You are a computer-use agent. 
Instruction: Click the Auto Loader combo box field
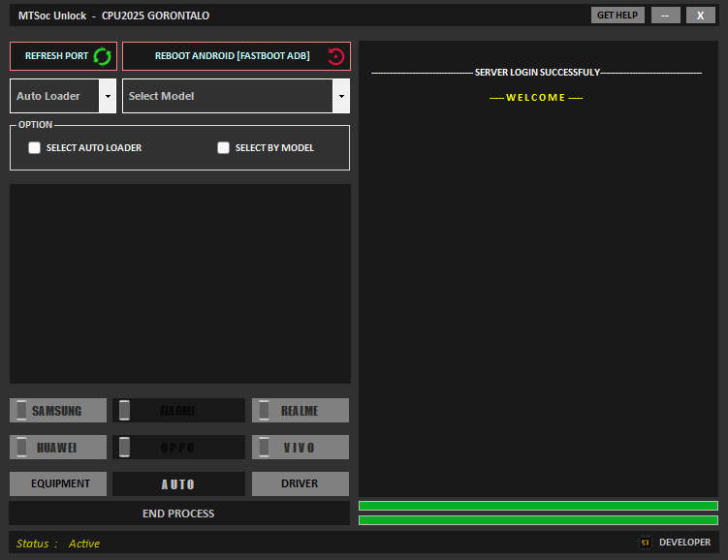click(63, 96)
